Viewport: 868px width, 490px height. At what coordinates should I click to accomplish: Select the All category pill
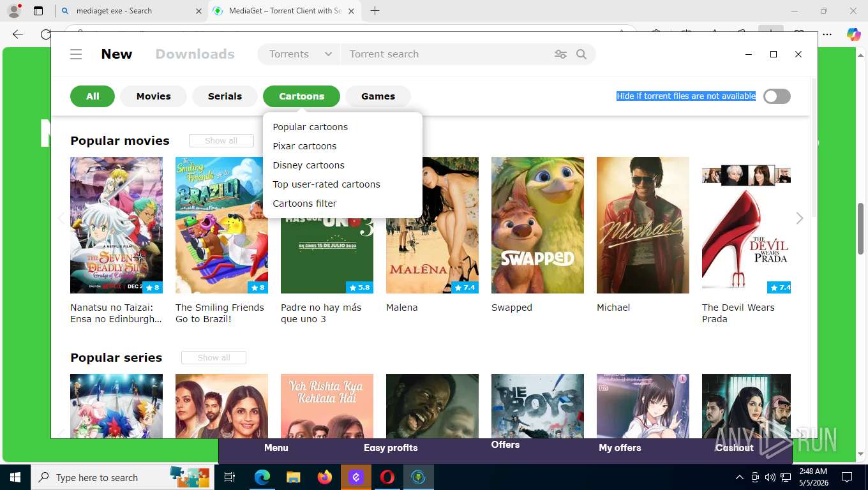[x=93, y=96]
